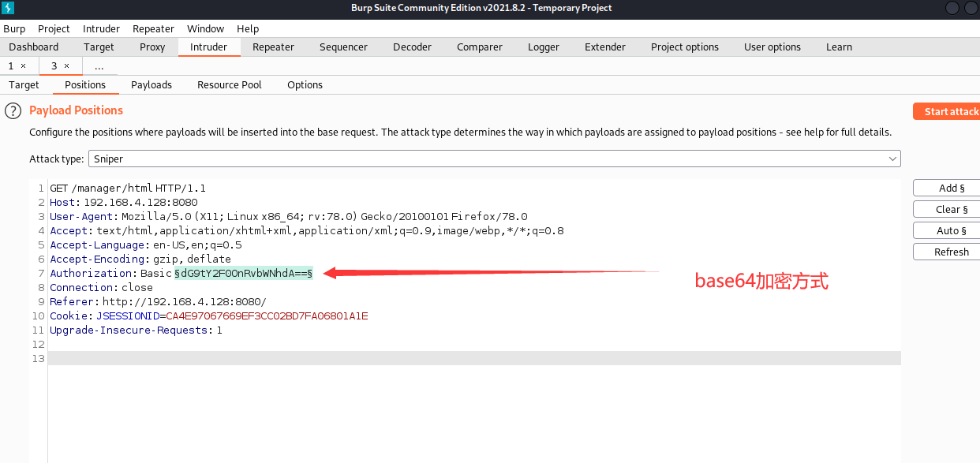Open the Project options tab
Viewport: 980px width, 463px height.
tap(685, 47)
